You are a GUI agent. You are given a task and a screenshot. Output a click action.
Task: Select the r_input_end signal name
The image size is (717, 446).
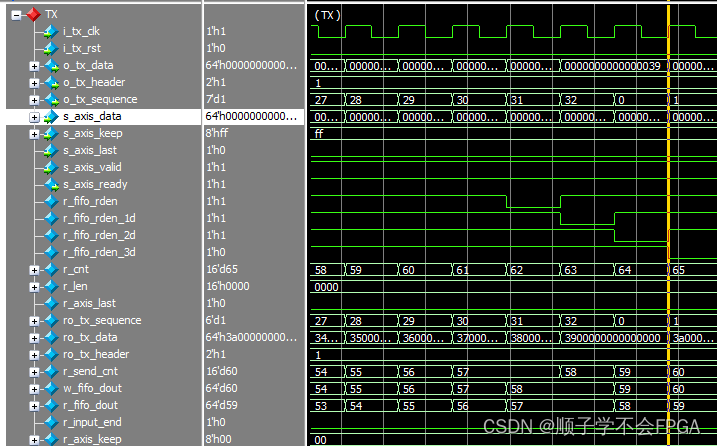tap(92, 423)
